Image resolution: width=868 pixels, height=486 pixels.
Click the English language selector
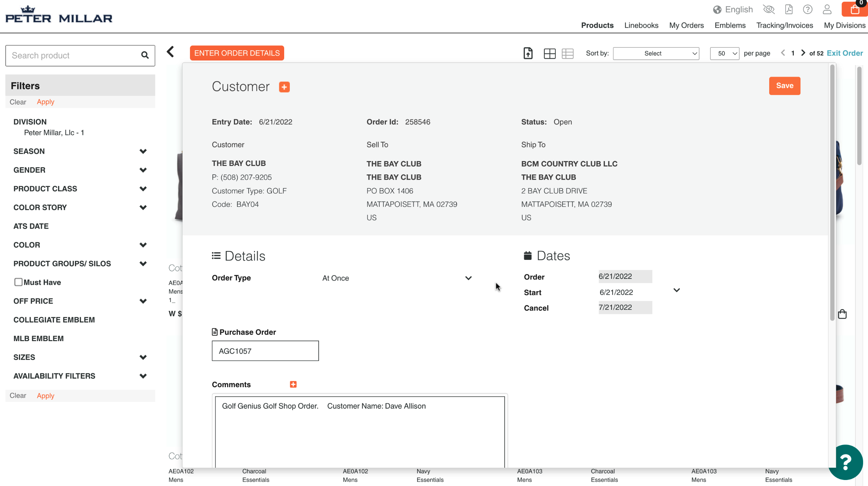739,9
